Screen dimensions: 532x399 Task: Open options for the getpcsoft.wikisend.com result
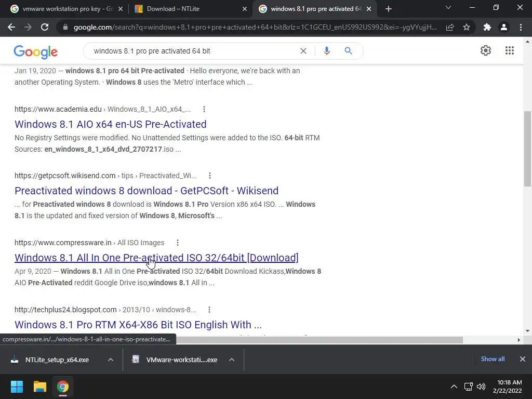point(210,176)
